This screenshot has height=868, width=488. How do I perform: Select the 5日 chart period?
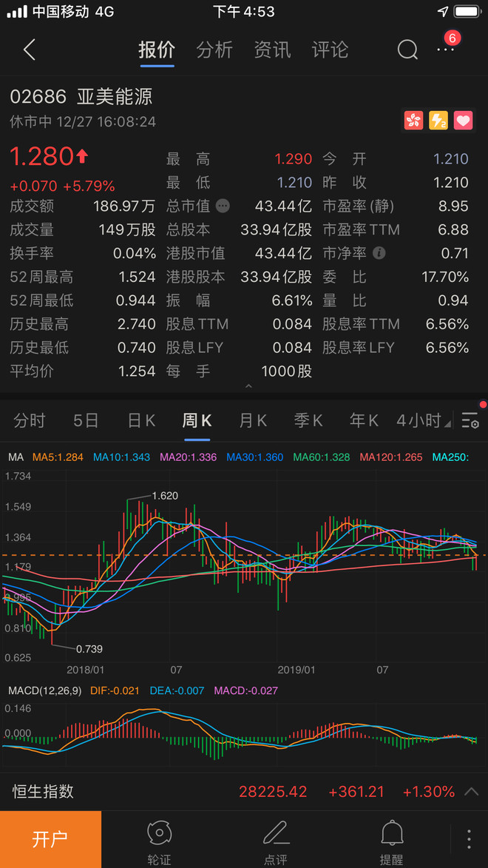86,421
